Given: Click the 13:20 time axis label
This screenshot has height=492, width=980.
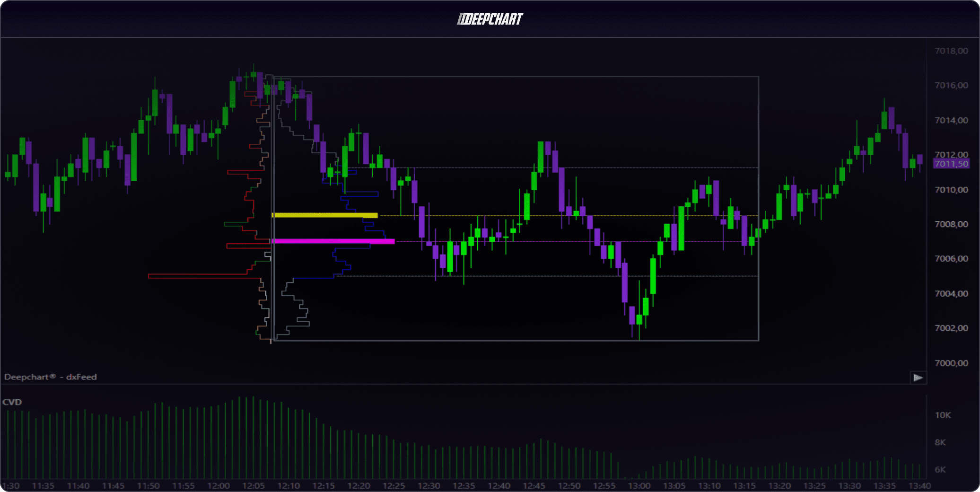Looking at the screenshot, I should click(x=779, y=486).
